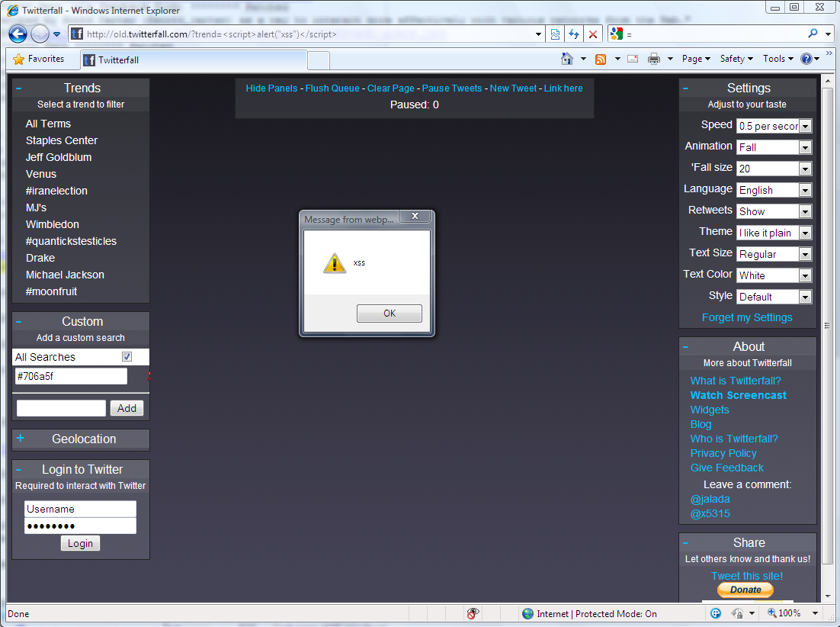
Task: Click the browser Forward arrow button
Action: (40, 34)
